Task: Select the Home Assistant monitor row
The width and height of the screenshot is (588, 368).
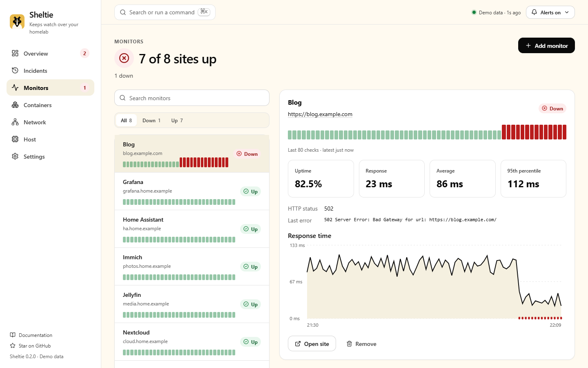Action: (192, 229)
